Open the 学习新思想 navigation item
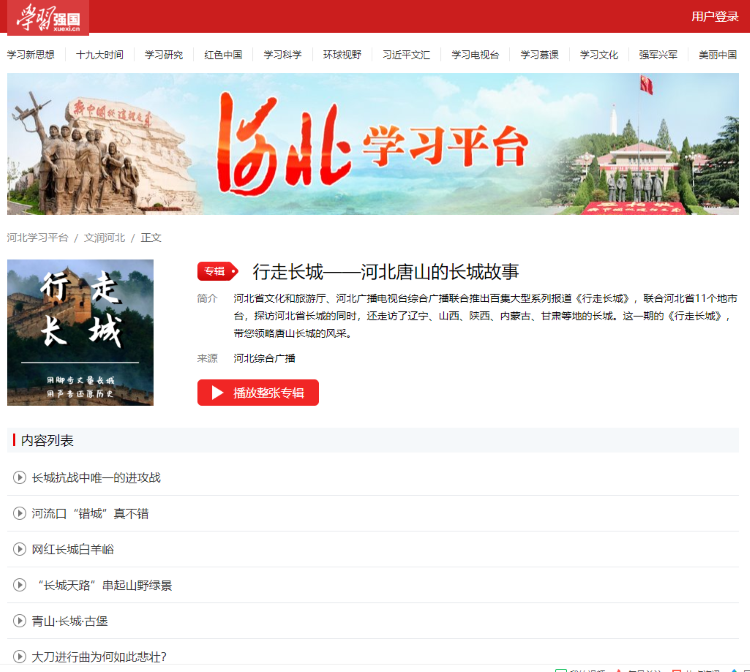 tap(31, 55)
